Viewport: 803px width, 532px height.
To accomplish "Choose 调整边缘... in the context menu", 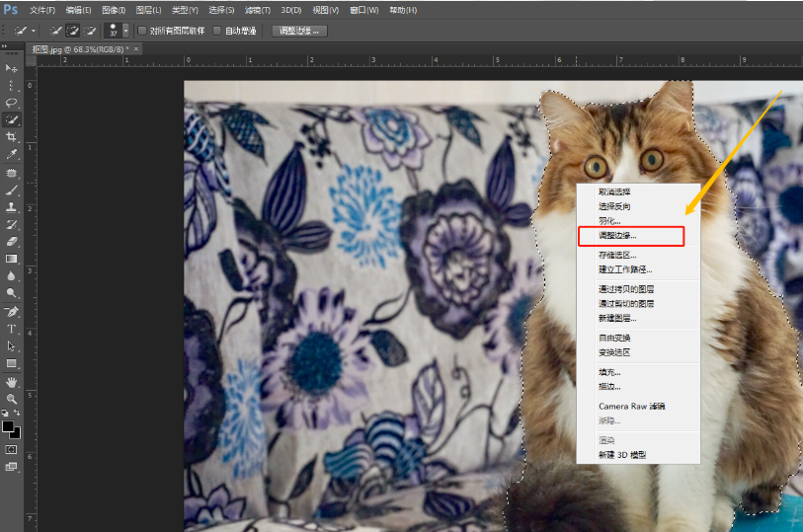I will (x=617, y=236).
